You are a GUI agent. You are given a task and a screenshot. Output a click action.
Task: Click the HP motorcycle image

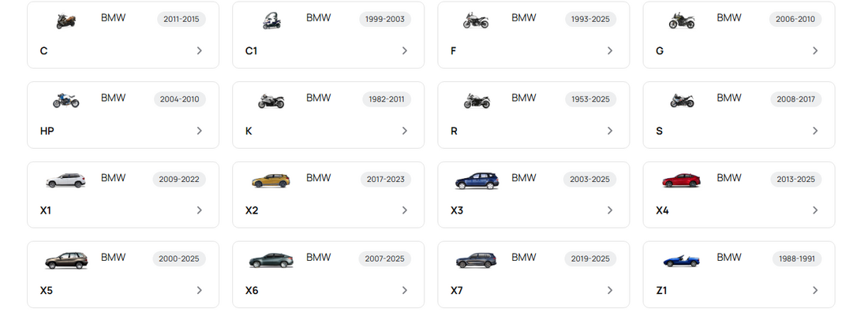65,100
